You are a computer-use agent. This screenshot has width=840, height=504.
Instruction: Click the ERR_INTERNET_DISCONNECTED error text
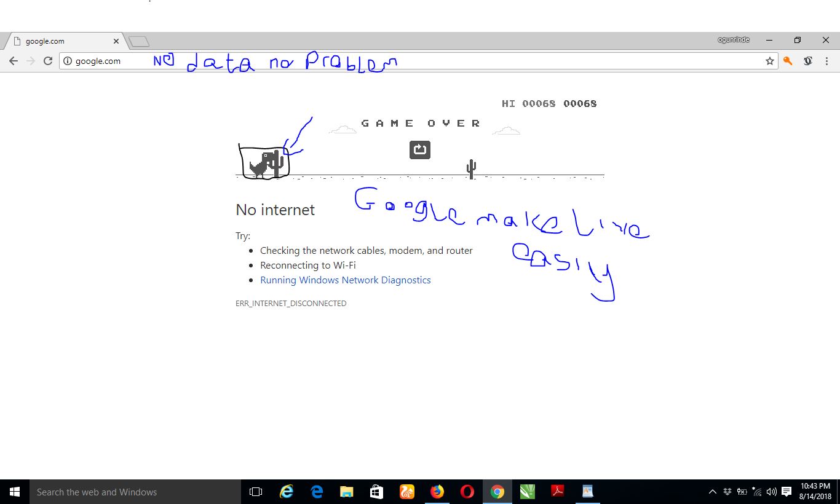coord(291,303)
